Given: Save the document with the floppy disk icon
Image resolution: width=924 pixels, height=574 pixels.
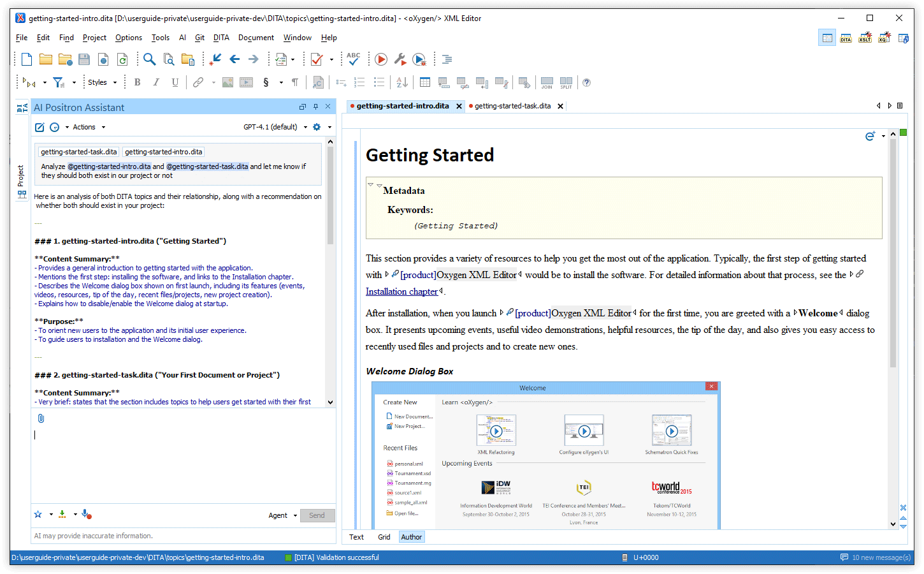Looking at the screenshot, I should point(84,59).
